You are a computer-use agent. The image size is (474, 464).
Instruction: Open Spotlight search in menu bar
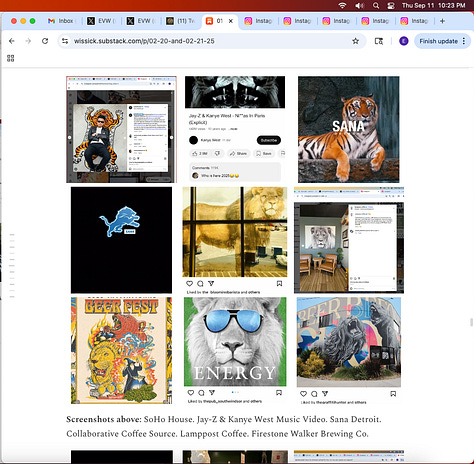click(376, 5)
